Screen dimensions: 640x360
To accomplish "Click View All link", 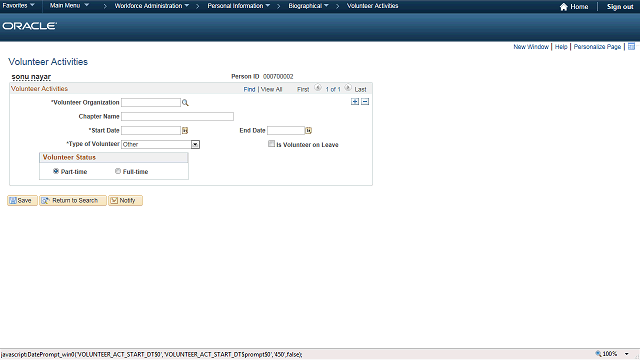I will click(x=271, y=89).
